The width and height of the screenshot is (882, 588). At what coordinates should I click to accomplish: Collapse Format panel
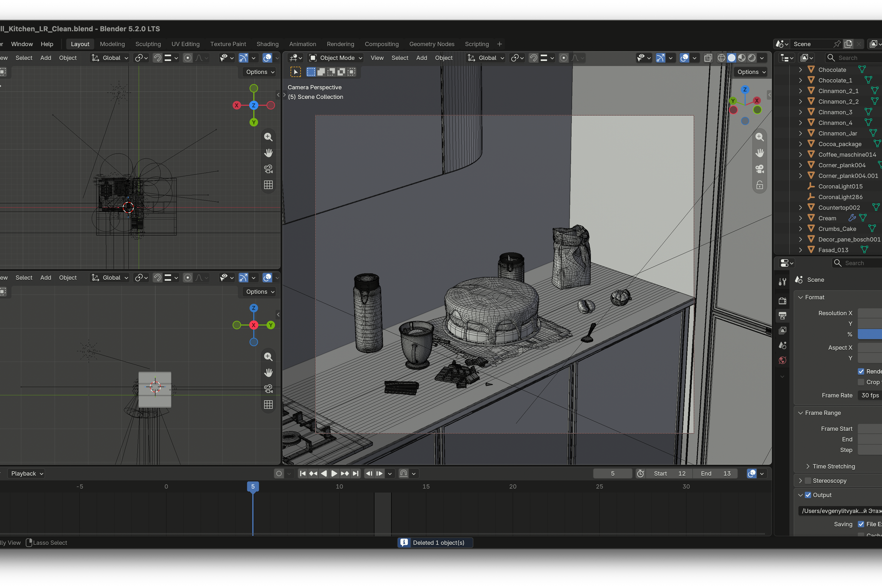tap(801, 297)
